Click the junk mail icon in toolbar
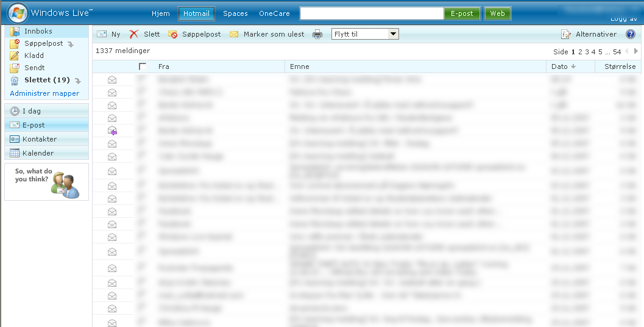This screenshot has height=327, width=644. coord(172,35)
